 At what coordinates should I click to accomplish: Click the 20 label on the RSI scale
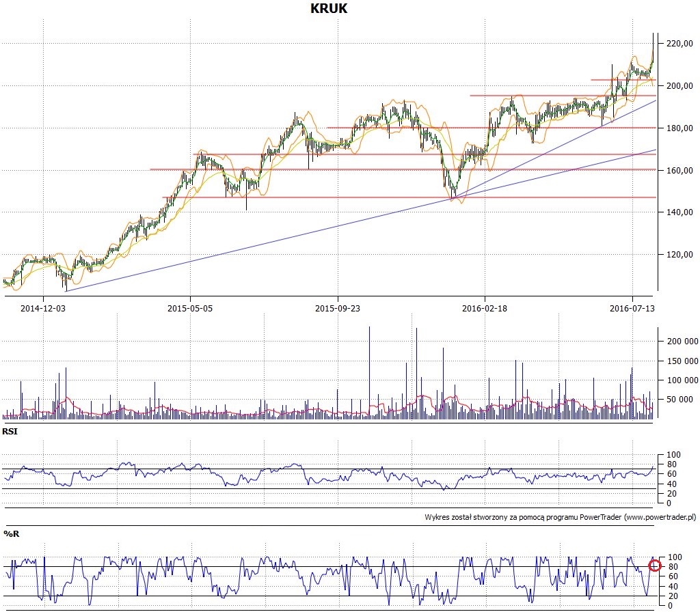(x=671, y=493)
